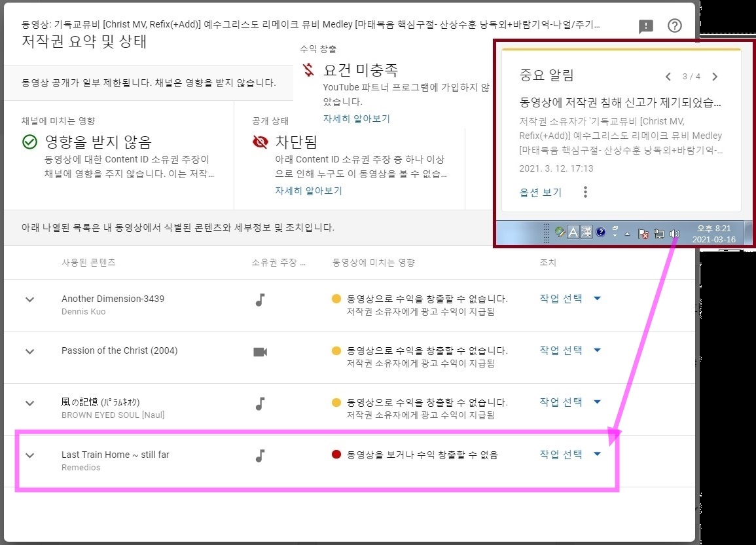Click the IME globe pencil icon in taskbar

[x=560, y=233]
